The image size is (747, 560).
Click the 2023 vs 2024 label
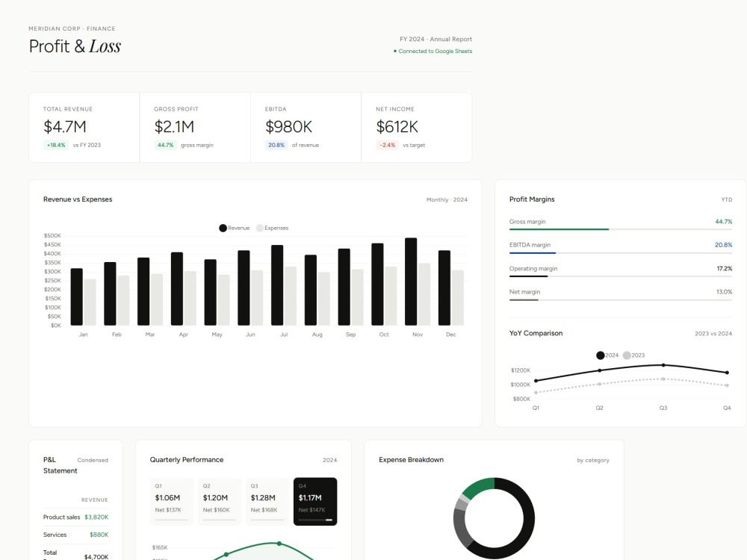click(713, 333)
